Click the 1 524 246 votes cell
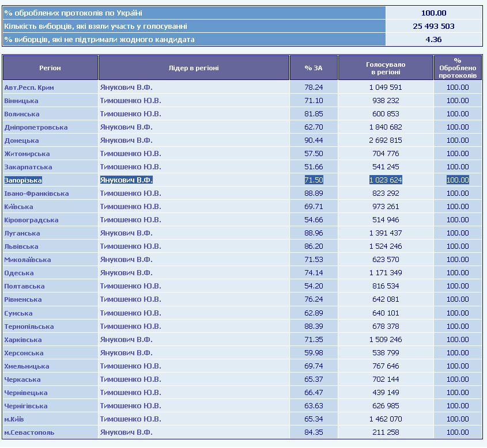The height and width of the screenshot is (448, 487). (386, 246)
